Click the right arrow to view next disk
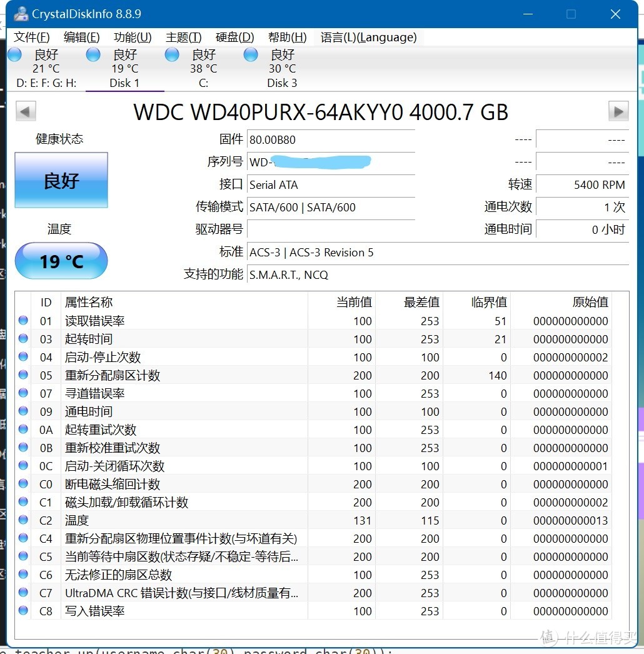The image size is (644, 654). 618,111
